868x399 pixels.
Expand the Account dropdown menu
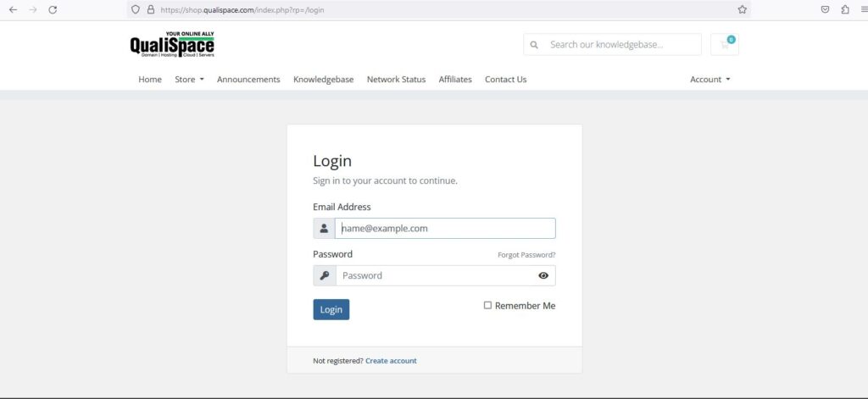point(710,79)
